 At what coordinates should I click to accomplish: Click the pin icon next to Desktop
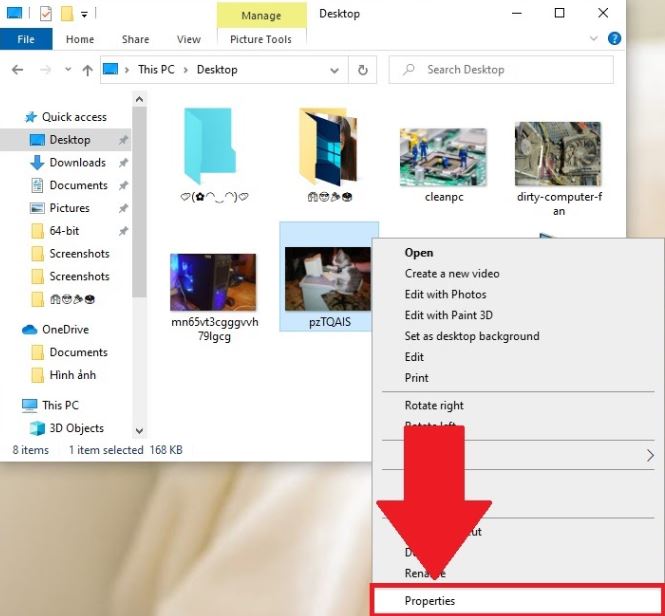click(x=123, y=140)
